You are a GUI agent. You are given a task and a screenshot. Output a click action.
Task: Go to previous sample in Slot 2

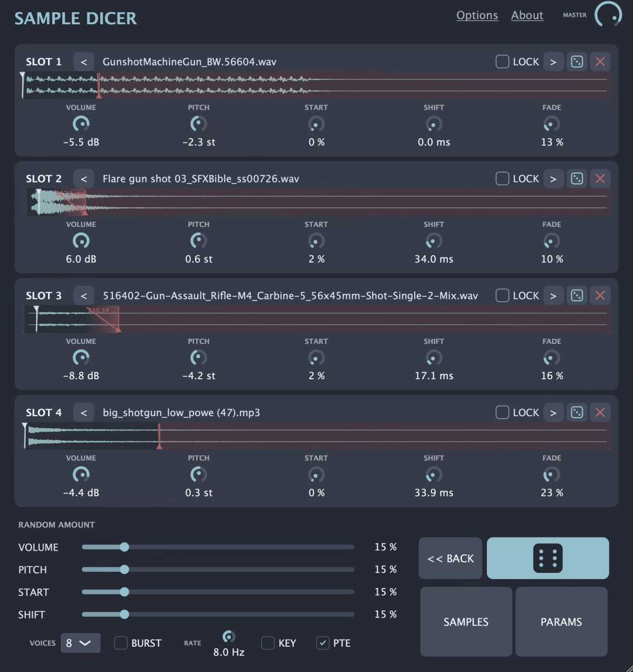click(83, 179)
